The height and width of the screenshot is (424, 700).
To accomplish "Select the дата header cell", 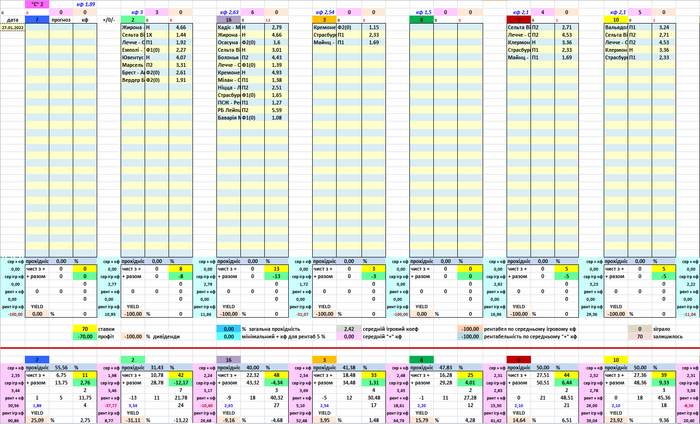I will click(x=12, y=20).
